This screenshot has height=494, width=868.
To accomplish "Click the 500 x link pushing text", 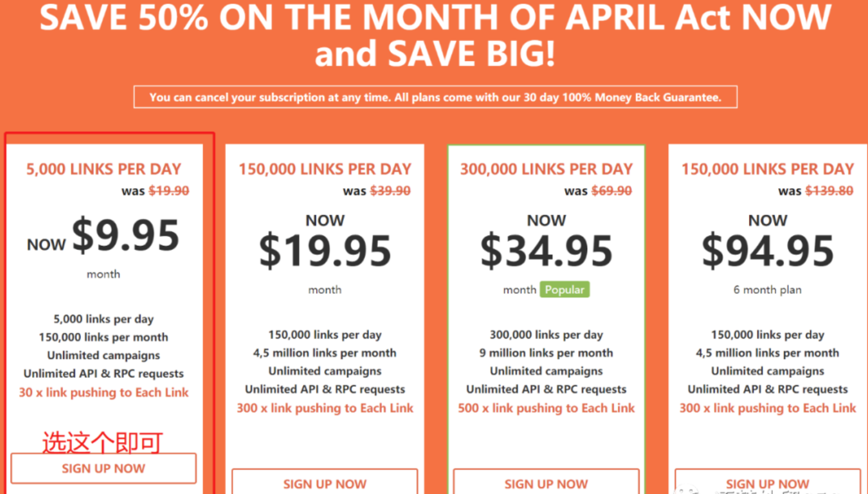I will (x=546, y=408).
